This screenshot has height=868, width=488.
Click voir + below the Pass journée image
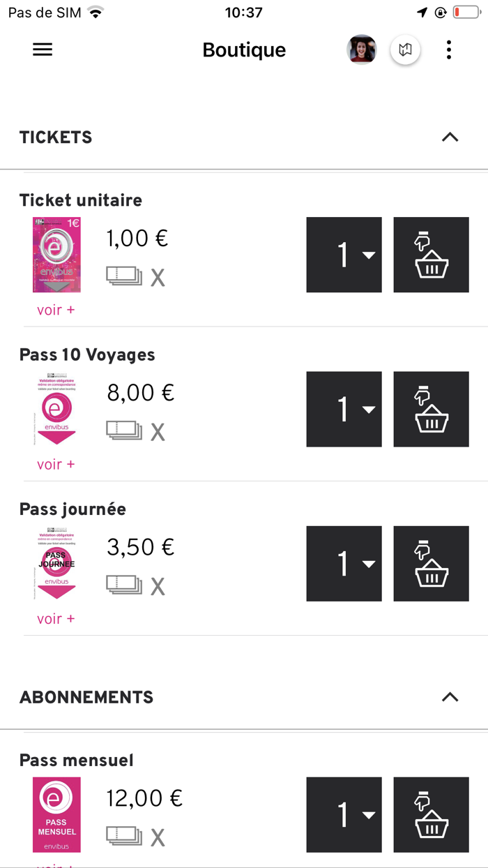56,618
